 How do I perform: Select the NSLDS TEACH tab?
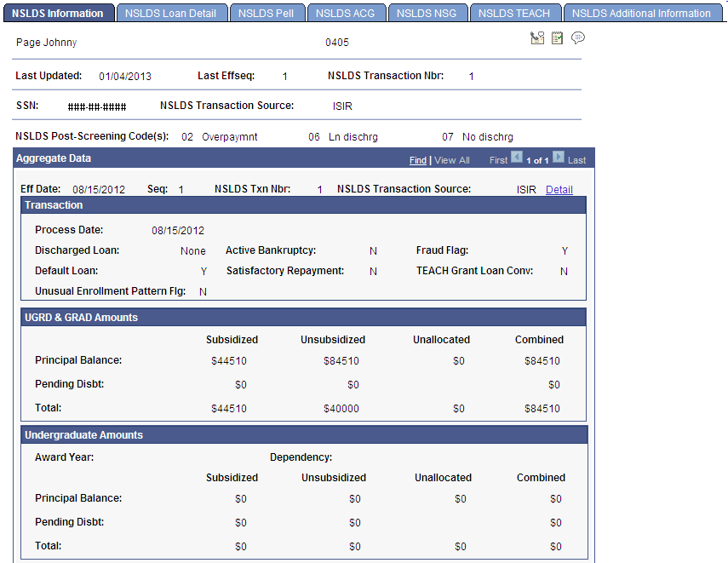(x=515, y=13)
